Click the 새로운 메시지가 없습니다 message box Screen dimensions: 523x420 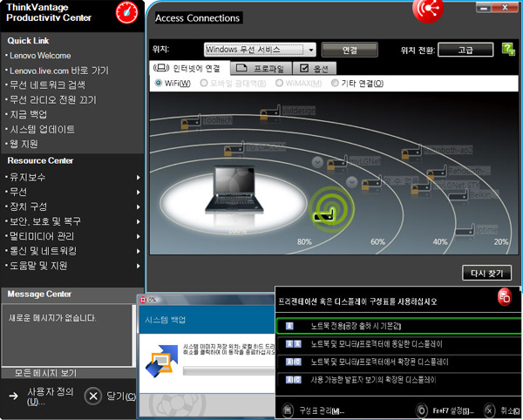tap(67, 335)
